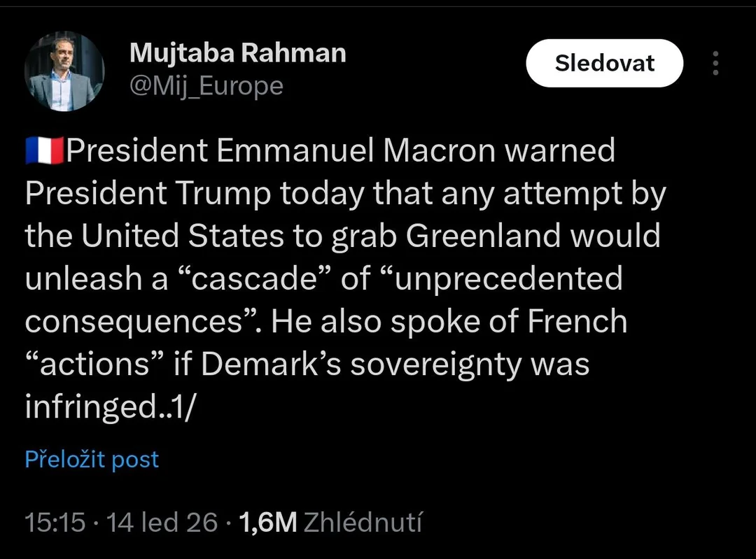Click the @Mij_Europe handle

click(206, 86)
